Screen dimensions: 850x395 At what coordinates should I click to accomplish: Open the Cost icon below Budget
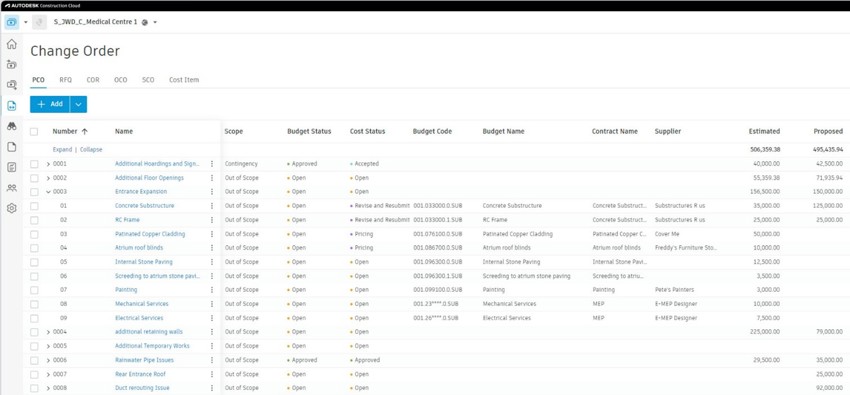tap(11, 85)
